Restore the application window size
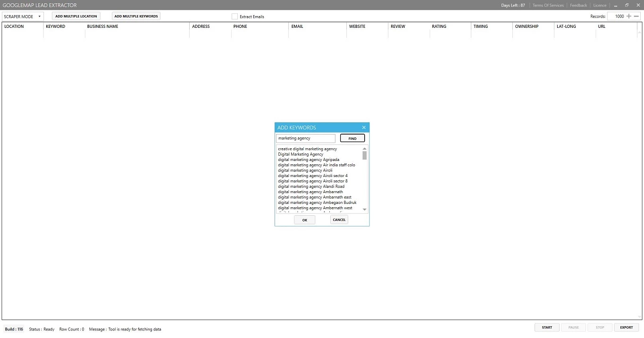Screen dimensions: 644x338 (627, 5)
